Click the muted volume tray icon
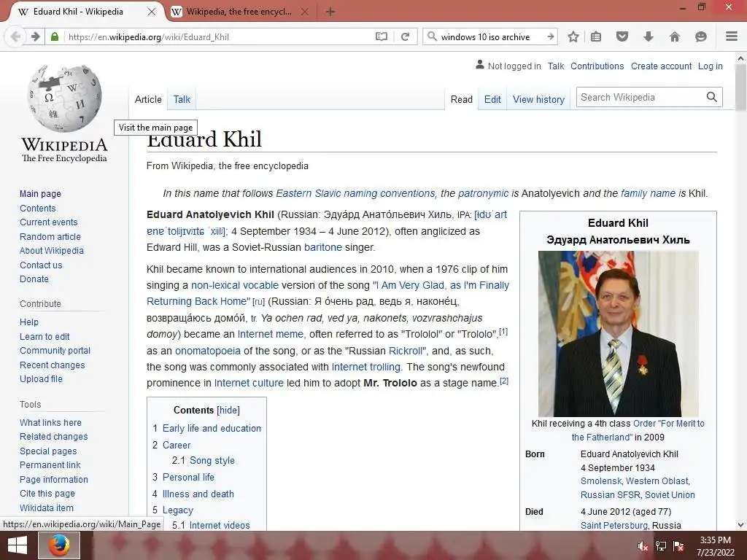This screenshot has width=747, height=560. coord(643,546)
